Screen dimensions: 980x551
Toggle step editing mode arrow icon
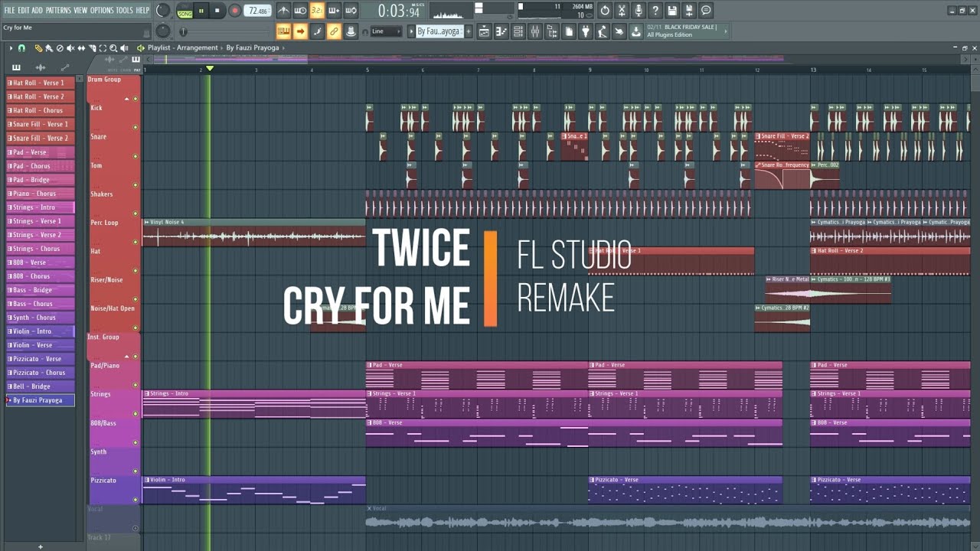[x=300, y=31]
